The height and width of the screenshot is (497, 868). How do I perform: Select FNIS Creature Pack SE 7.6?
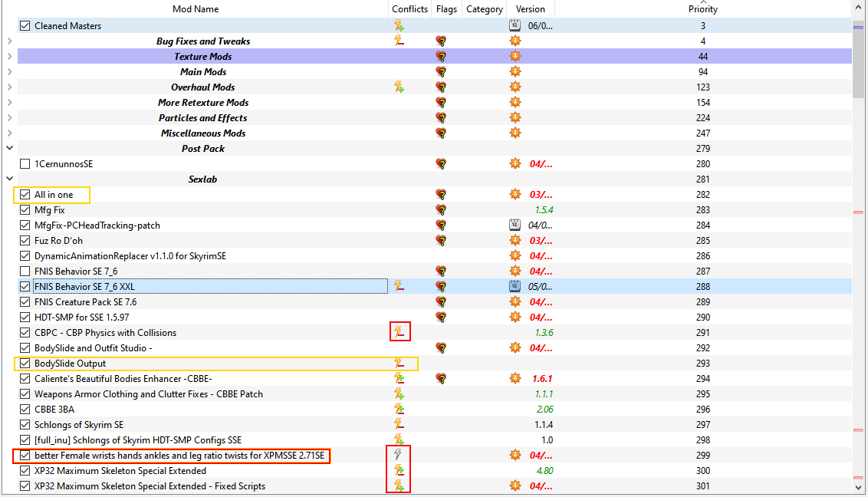click(435, 301)
